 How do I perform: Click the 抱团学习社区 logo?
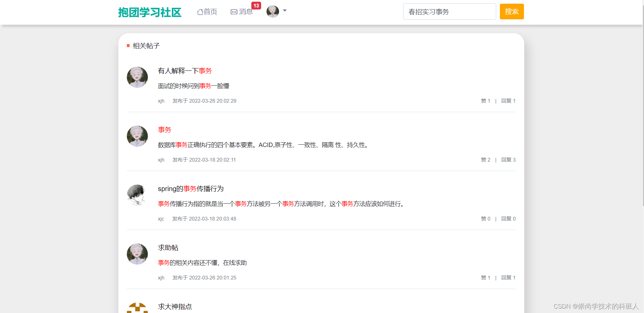click(x=150, y=12)
